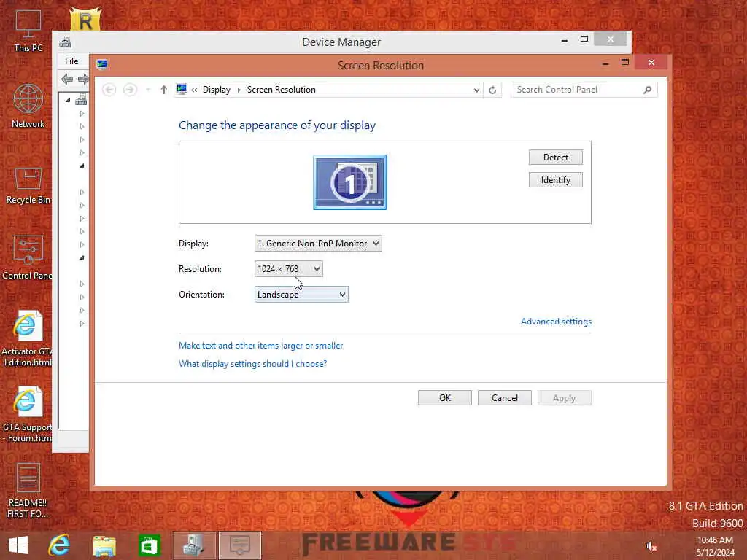Go up one level with the up arrow
The width and height of the screenshot is (747, 560).
[x=164, y=90]
